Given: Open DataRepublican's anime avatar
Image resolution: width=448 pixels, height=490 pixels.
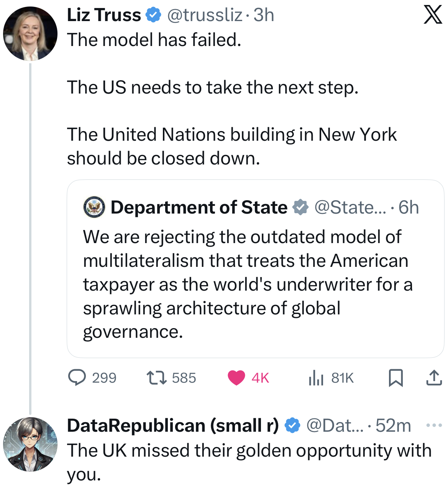Looking at the screenshot, I should tap(30, 444).
